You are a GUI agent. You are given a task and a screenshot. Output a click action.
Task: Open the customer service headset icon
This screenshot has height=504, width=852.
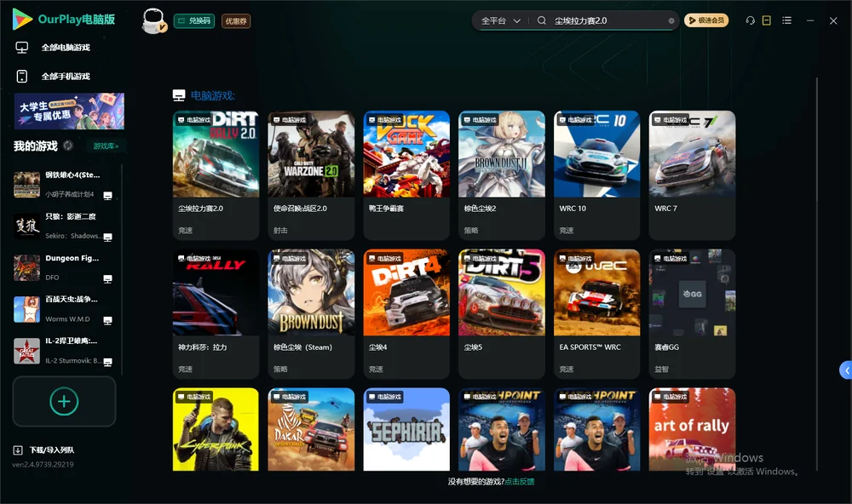pyautogui.click(x=751, y=20)
